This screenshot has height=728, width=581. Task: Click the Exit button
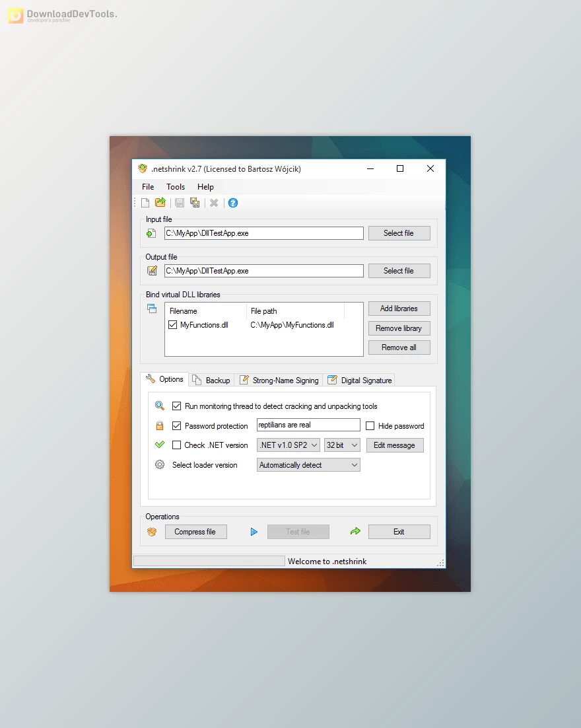pyautogui.click(x=399, y=532)
